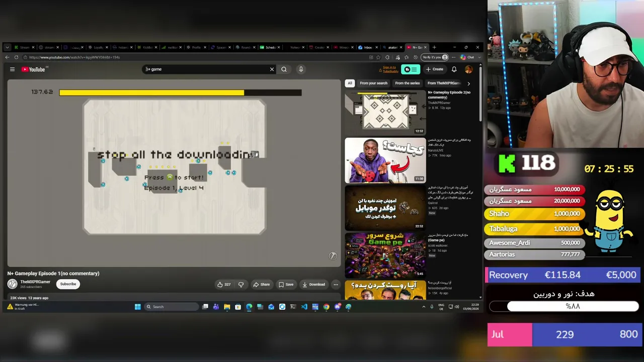Screen dimensions: 644x362
Task: Bookmark this page with the star icon
Action: (x=379, y=57)
